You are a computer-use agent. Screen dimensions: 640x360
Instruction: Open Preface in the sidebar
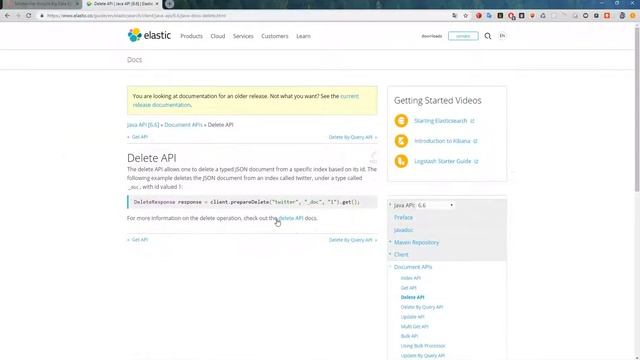[x=403, y=218]
